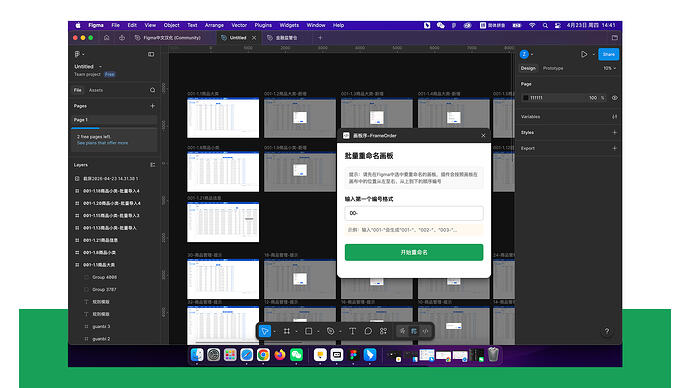This screenshot has width=690, height=388.
Task: Click the search icon in left panel
Action: 153,90
